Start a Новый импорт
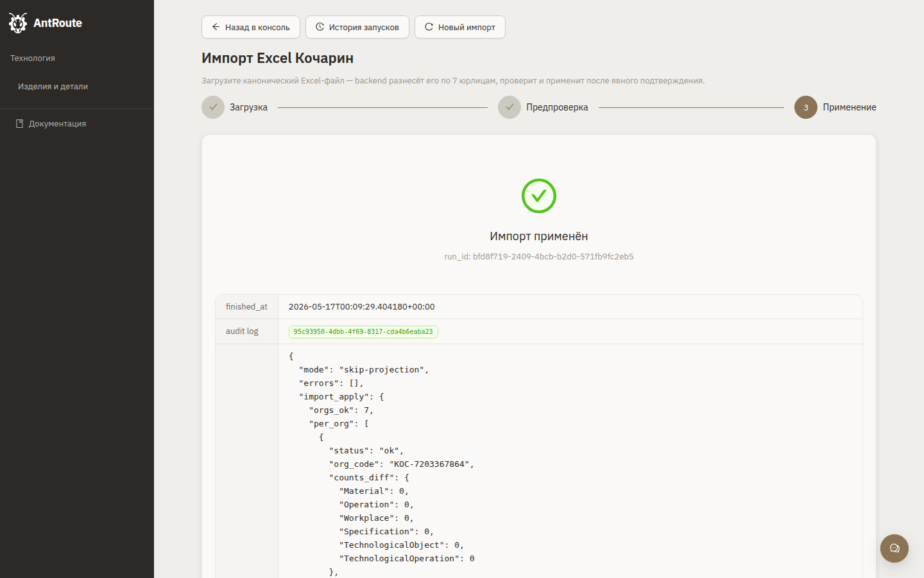This screenshot has height=578, width=924. tap(460, 27)
